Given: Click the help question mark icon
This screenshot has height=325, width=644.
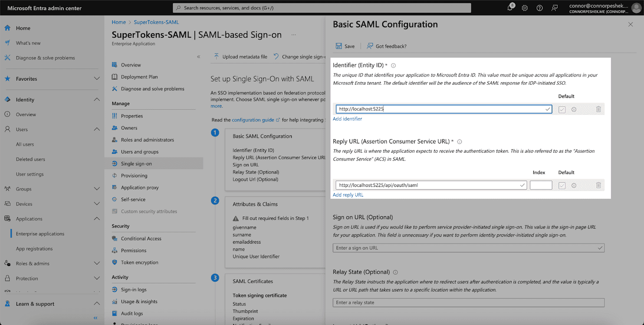Looking at the screenshot, I should click(539, 8).
